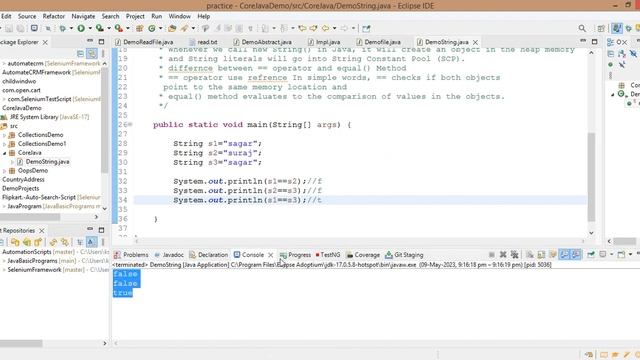The image size is (640, 360).
Task: Open the Refactor menu
Action: coord(54,16)
